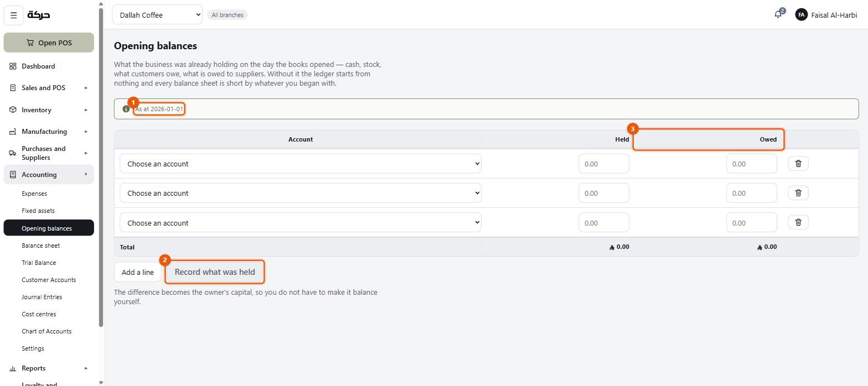Click the Add a line button

tap(138, 272)
